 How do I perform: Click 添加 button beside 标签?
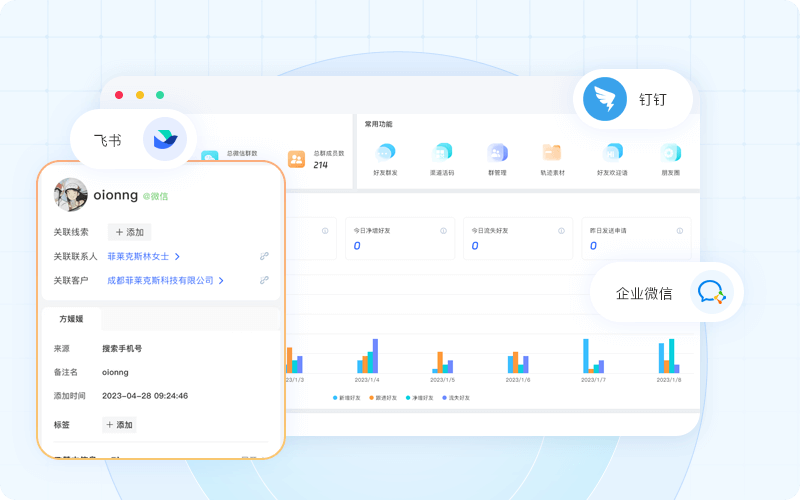[118, 425]
